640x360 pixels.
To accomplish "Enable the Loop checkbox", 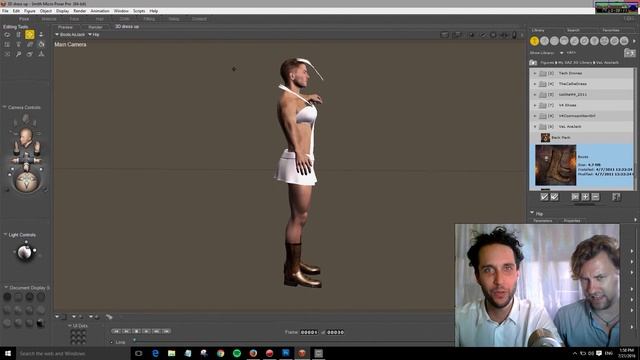I will (111, 342).
